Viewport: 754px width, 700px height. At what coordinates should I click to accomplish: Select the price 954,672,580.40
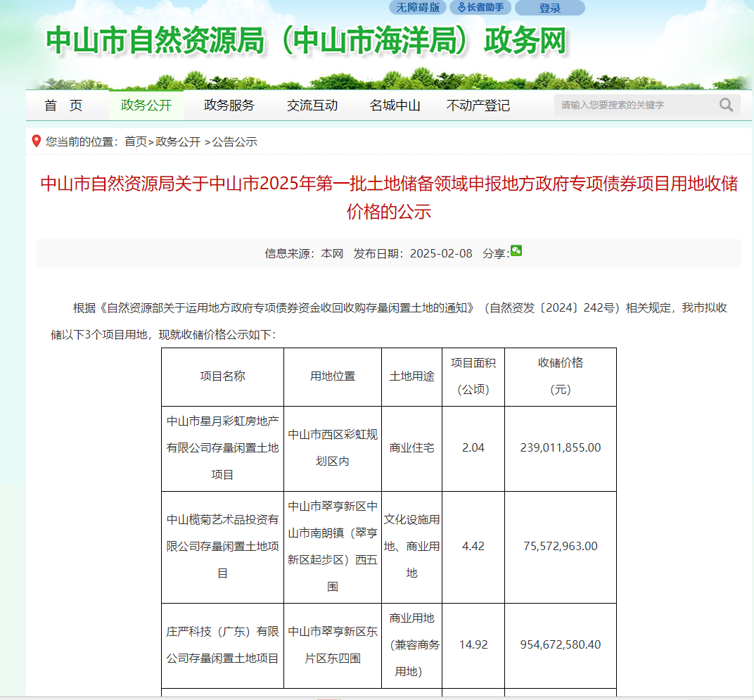(560, 645)
